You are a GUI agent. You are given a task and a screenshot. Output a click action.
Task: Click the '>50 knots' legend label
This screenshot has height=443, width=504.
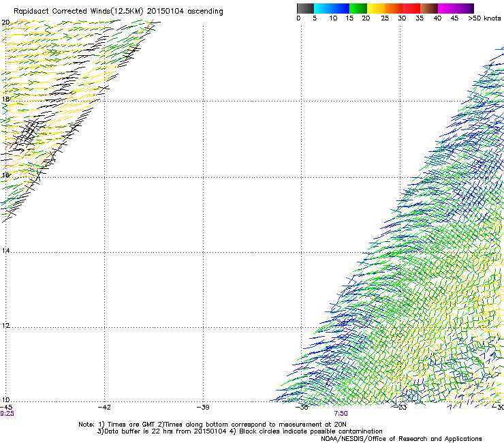(x=484, y=18)
